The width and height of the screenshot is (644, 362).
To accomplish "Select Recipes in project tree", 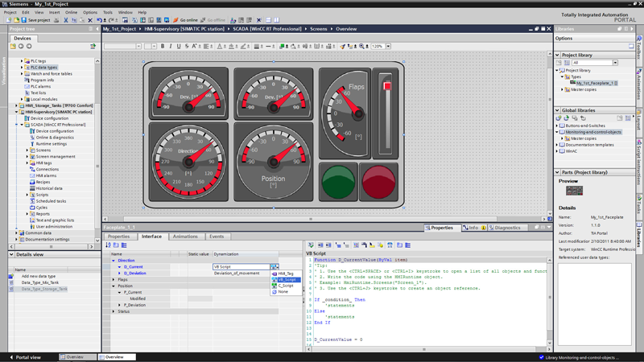I will (x=43, y=182).
